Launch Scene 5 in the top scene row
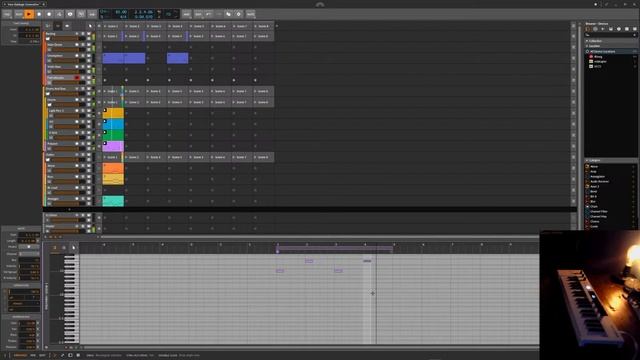The image size is (640, 360). [198, 26]
